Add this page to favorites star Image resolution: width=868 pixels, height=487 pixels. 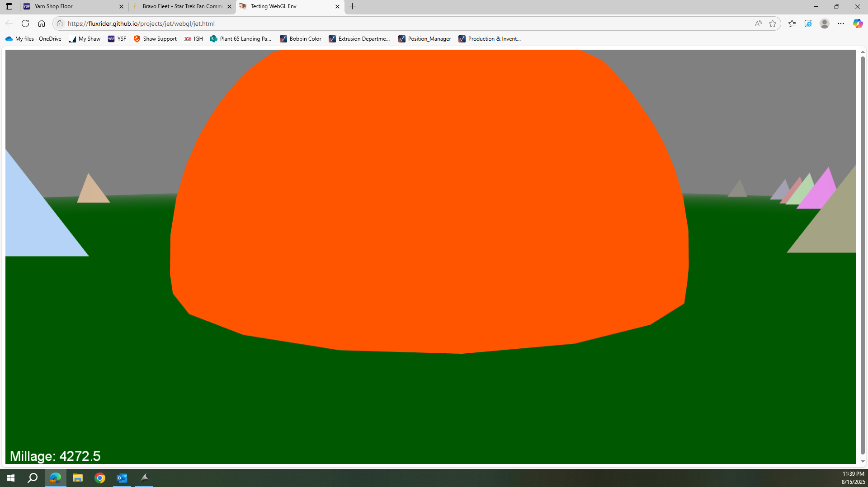[773, 23]
